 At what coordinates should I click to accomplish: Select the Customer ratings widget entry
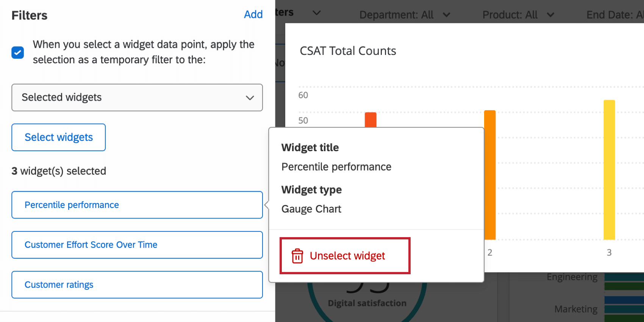137,284
